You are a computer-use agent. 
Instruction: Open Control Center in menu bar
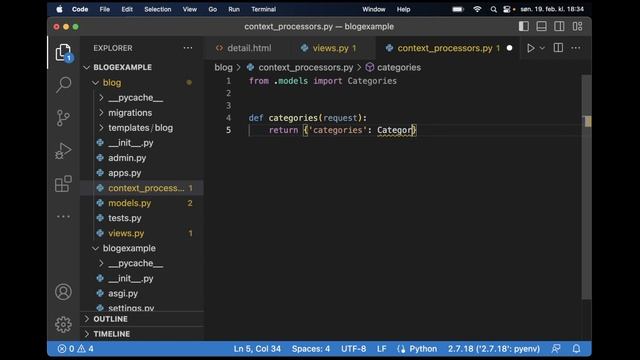(507, 9)
